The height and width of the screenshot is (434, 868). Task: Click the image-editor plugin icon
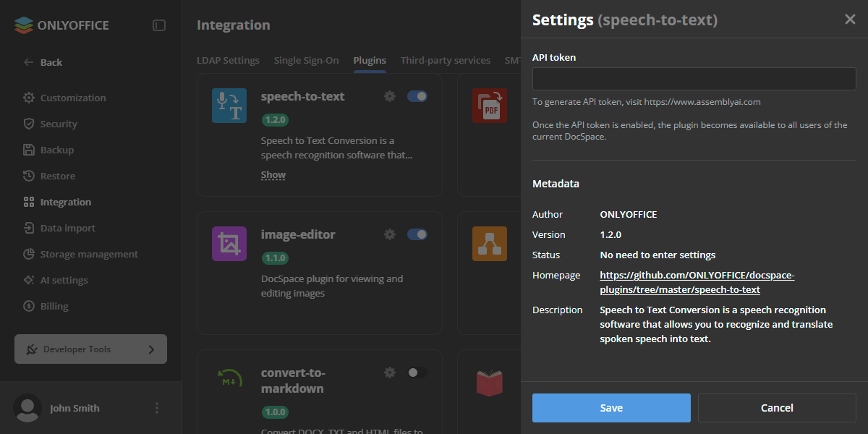point(229,244)
